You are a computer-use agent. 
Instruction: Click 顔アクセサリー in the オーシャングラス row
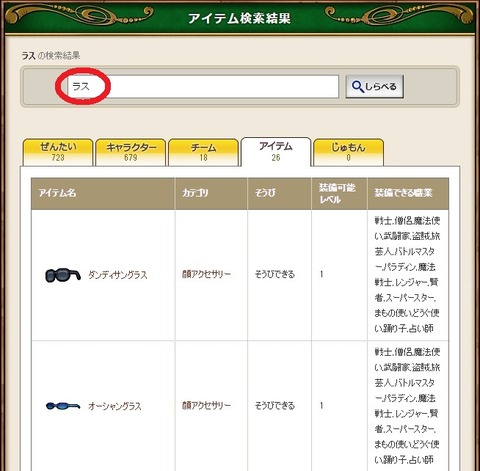pos(206,406)
